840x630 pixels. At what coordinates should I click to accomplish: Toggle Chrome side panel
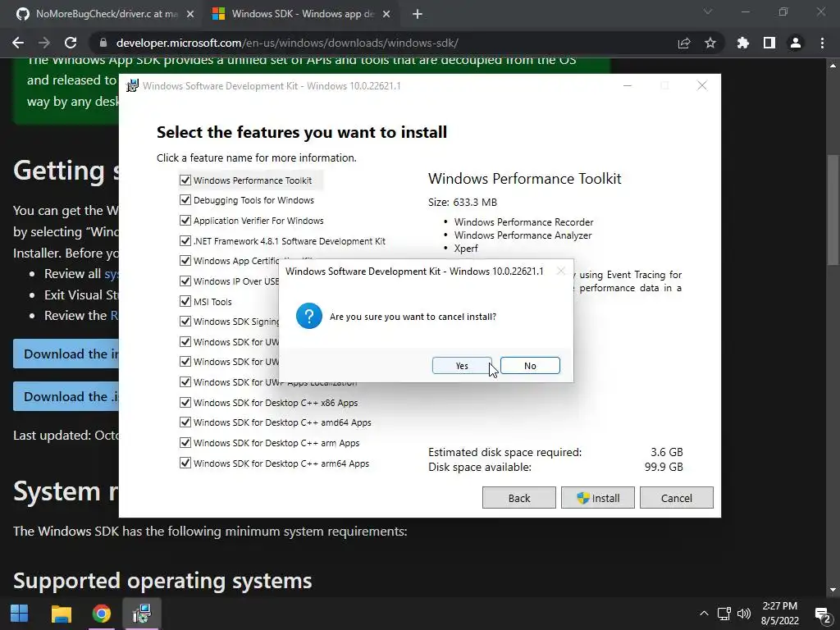tap(769, 43)
